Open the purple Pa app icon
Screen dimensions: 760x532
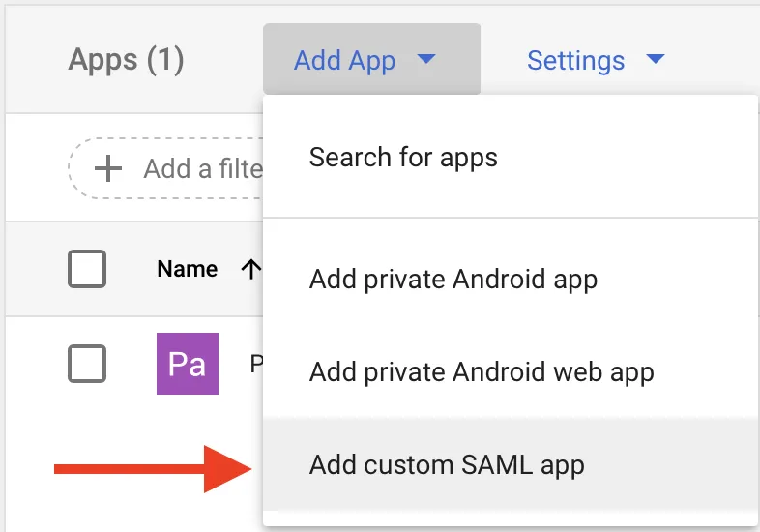pos(188,364)
